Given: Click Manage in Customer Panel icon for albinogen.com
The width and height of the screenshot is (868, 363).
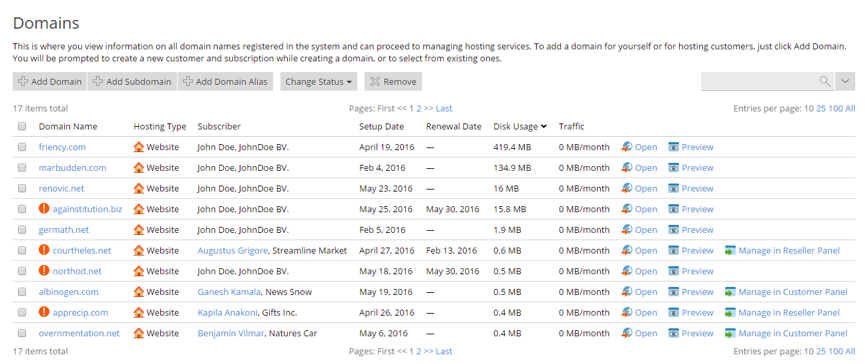Looking at the screenshot, I should [x=730, y=292].
